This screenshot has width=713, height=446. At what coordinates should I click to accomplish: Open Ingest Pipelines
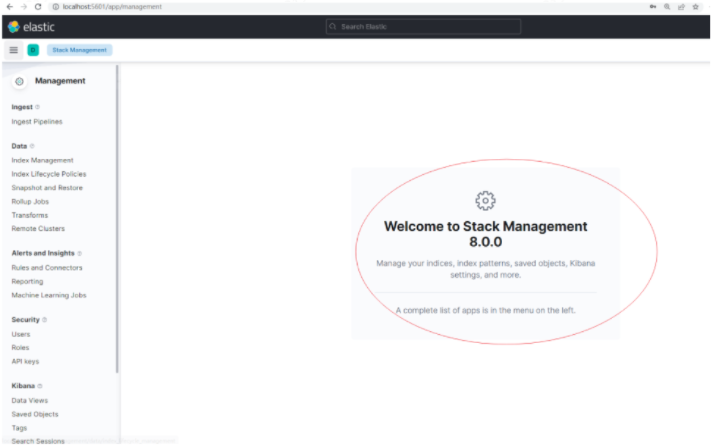click(37, 122)
